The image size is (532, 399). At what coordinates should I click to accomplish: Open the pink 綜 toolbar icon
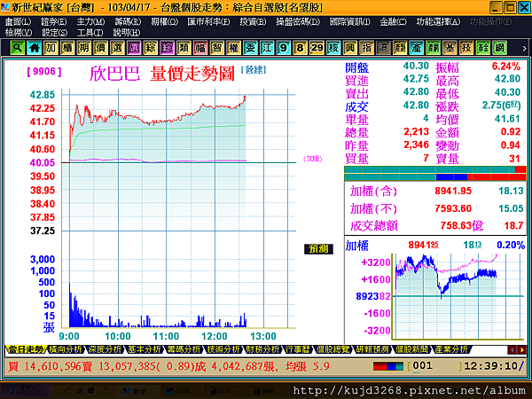(167, 48)
